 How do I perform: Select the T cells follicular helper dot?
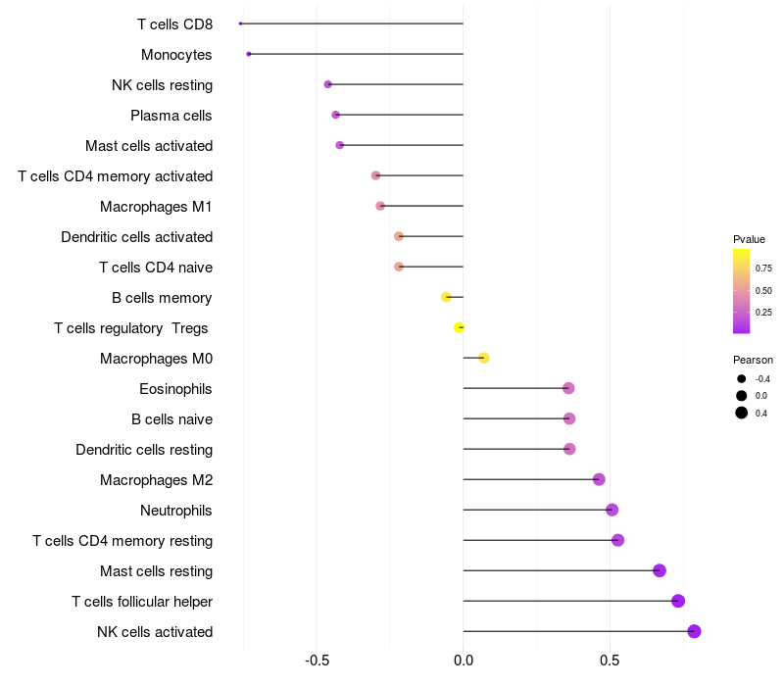click(x=678, y=601)
